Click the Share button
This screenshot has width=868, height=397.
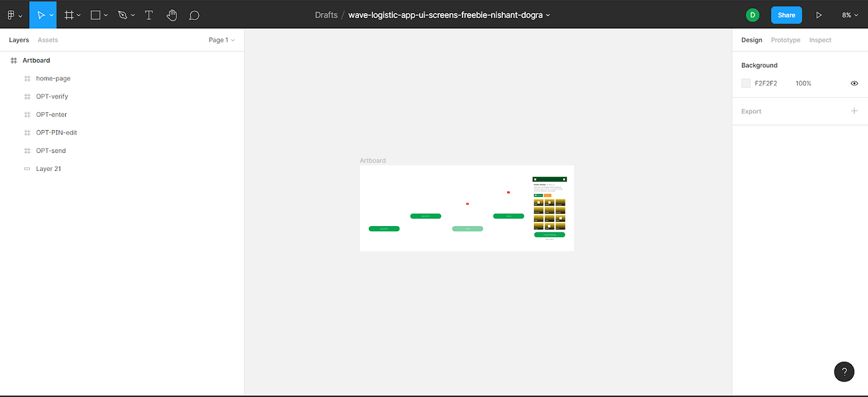click(x=786, y=15)
